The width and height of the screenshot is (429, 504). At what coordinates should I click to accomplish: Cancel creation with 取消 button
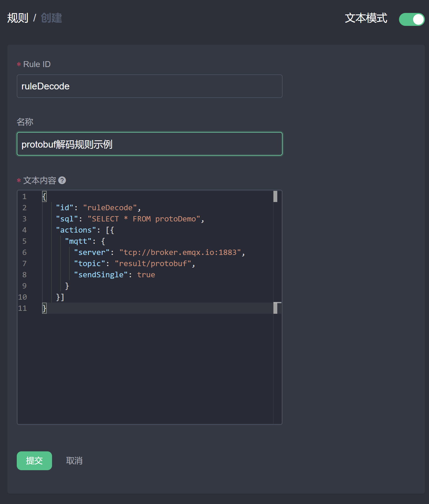coord(74,461)
